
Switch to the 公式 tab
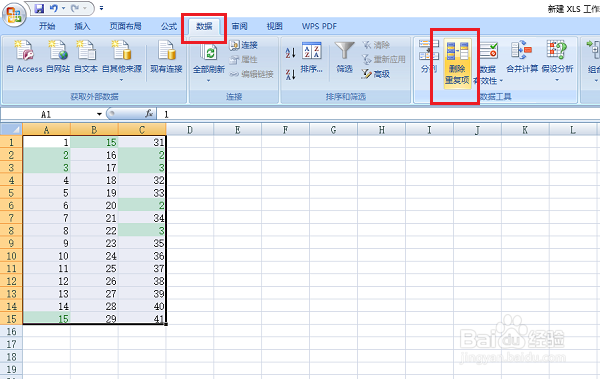[169, 26]
